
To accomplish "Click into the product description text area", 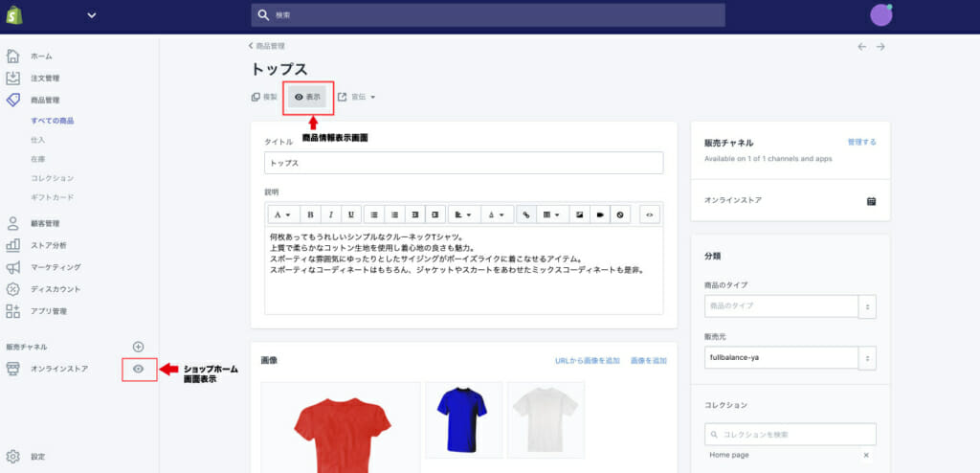I will point(464,270).
